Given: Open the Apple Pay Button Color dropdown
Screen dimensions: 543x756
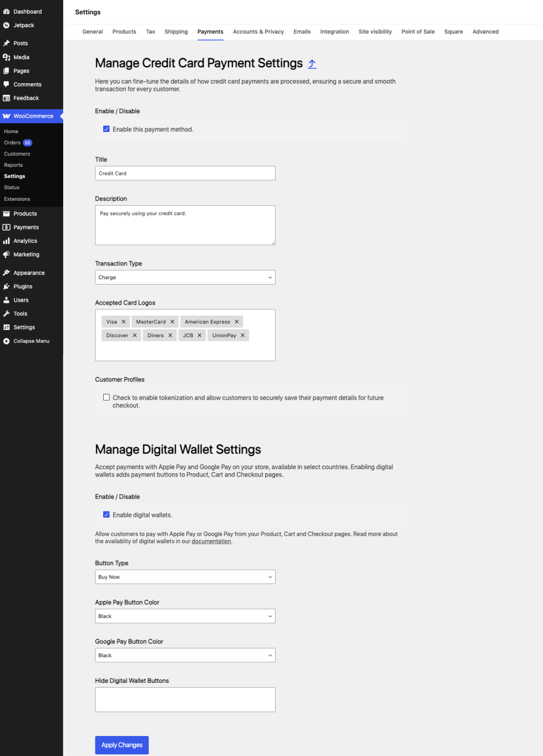Looking at the screenshot, I should click(x=185, y=616).
